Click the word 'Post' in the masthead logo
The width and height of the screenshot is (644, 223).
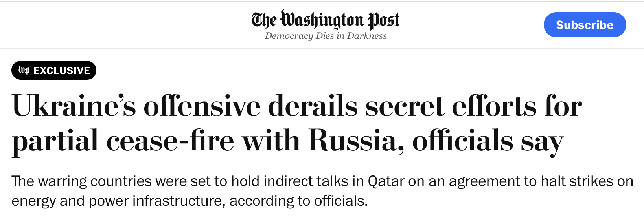coord(383,20)
